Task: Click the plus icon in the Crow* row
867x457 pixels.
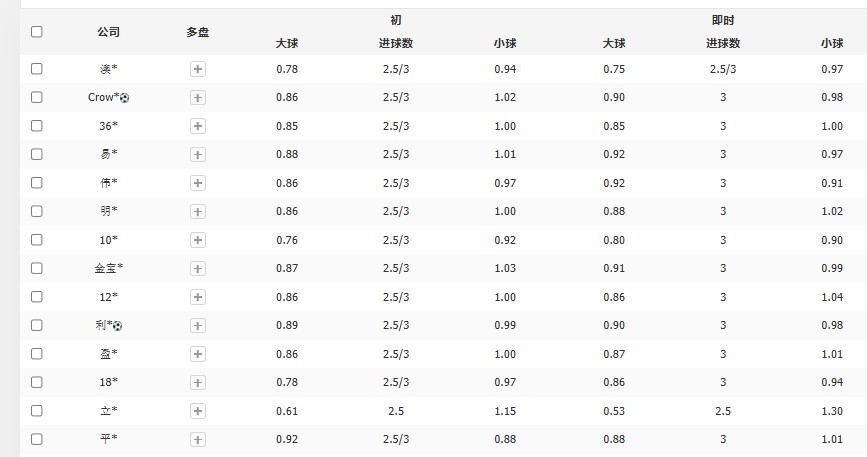Action: 198,98
